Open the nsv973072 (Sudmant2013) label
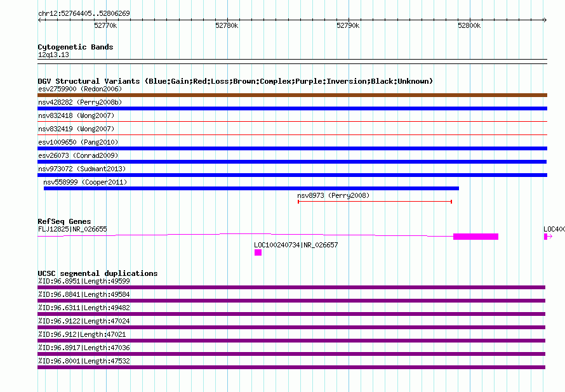Image resolution: width=565 pixels, height=392 pixels. pyautogui.click(x=82, y=169)
